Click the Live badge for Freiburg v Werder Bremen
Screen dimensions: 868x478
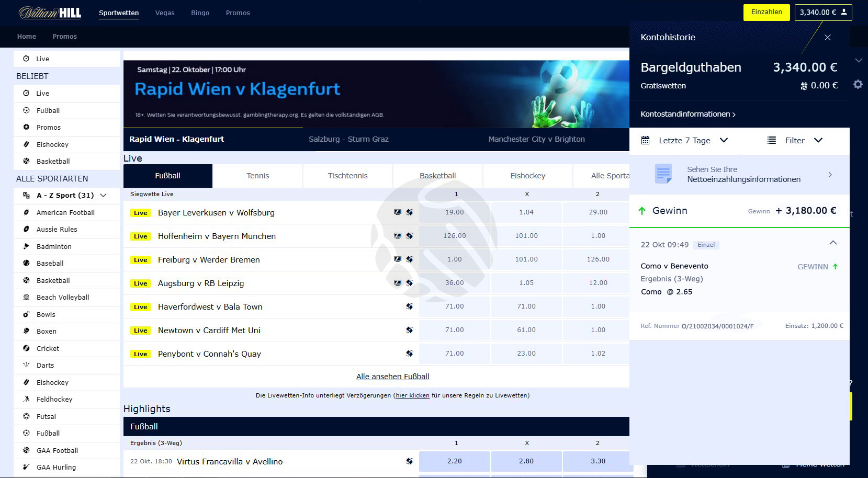141,260
